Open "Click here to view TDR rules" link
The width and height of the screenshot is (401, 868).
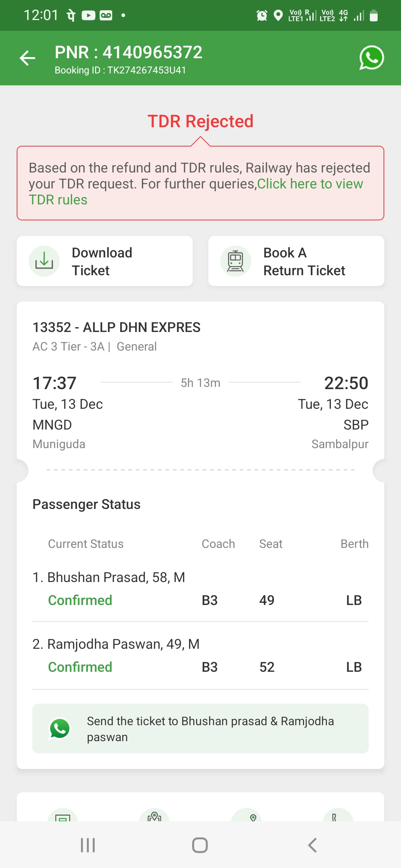[310, 184]
